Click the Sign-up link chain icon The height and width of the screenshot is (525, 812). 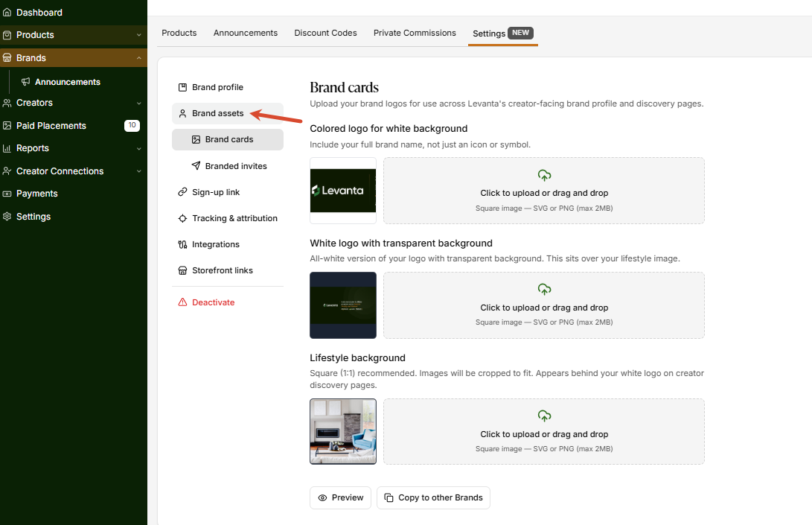[182, 192]
